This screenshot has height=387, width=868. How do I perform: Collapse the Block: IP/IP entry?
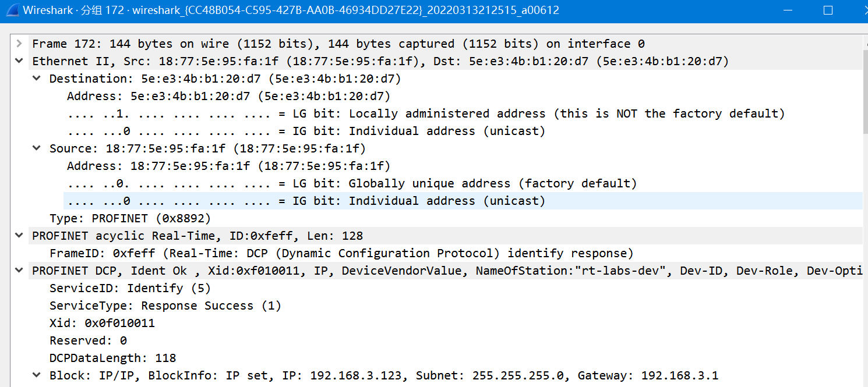pos(36,375)
